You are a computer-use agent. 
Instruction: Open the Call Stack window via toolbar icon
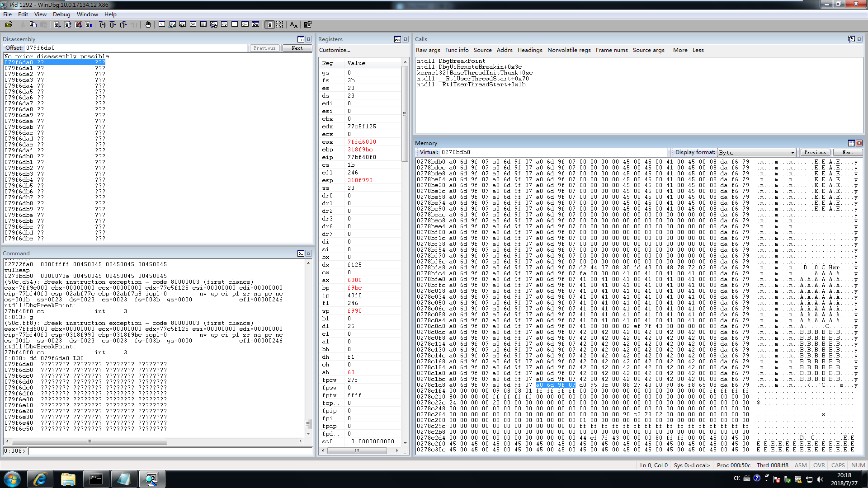coord(214,24)
